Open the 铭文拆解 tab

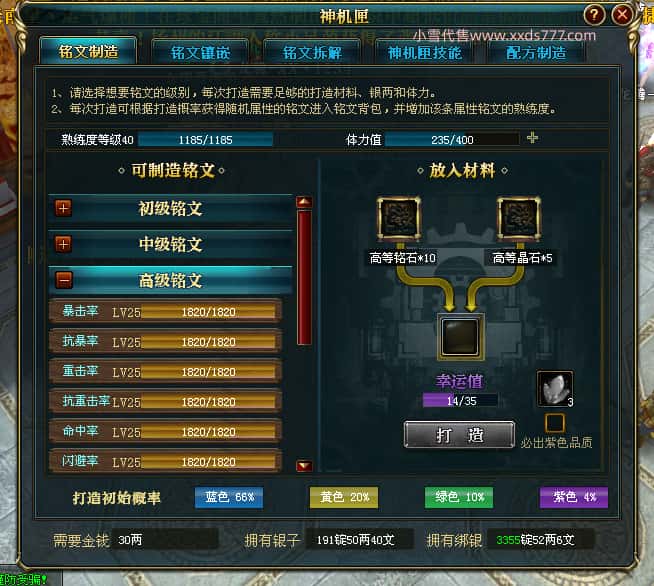coord(312,52)
